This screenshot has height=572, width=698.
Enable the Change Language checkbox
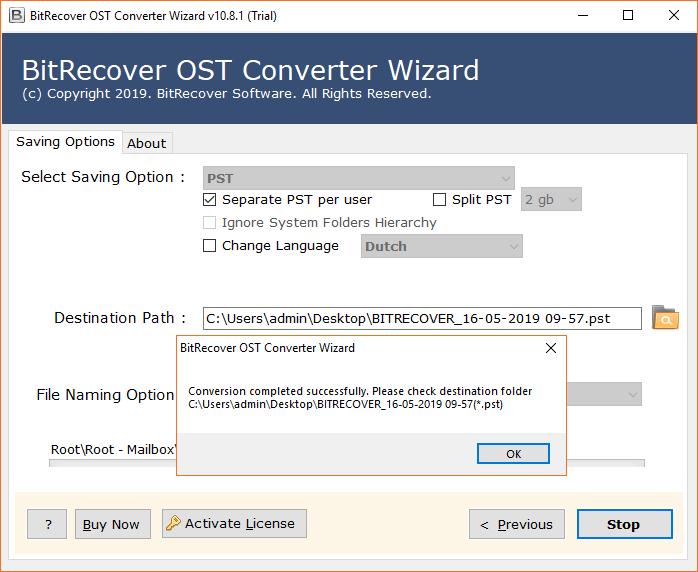pyautogui.click(x=209, y=246)
